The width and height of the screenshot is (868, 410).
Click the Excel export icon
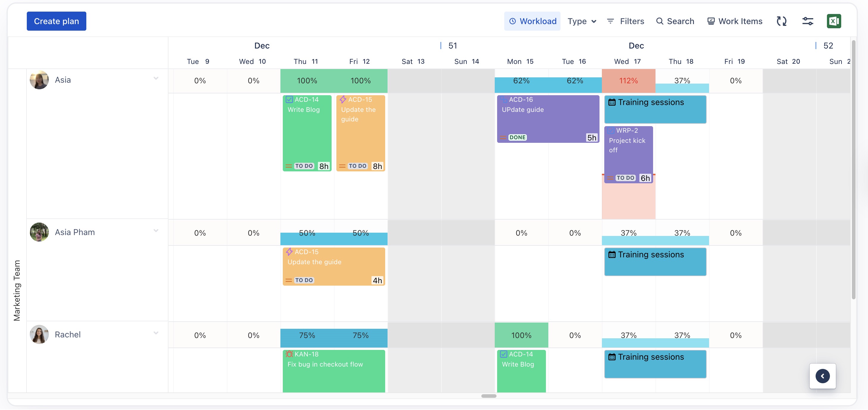coord(833,21)
